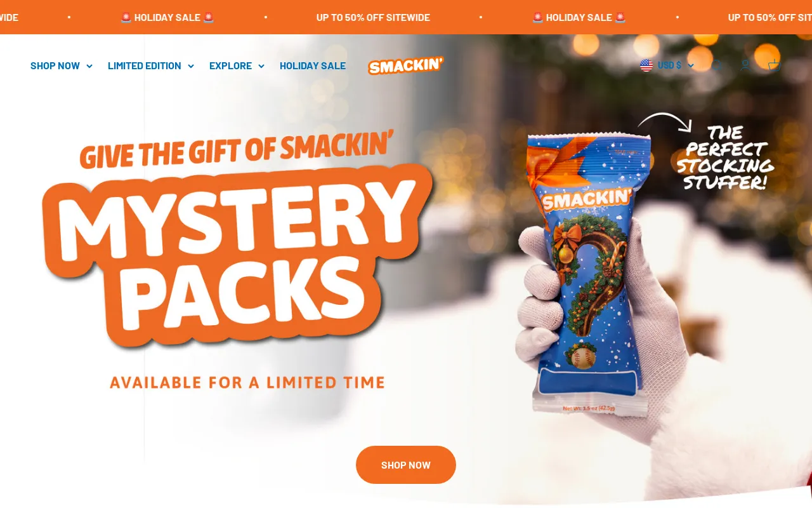Click the SMACKIN' logo to go home
This screenshot has height=508, width=812.
(406, 65)
